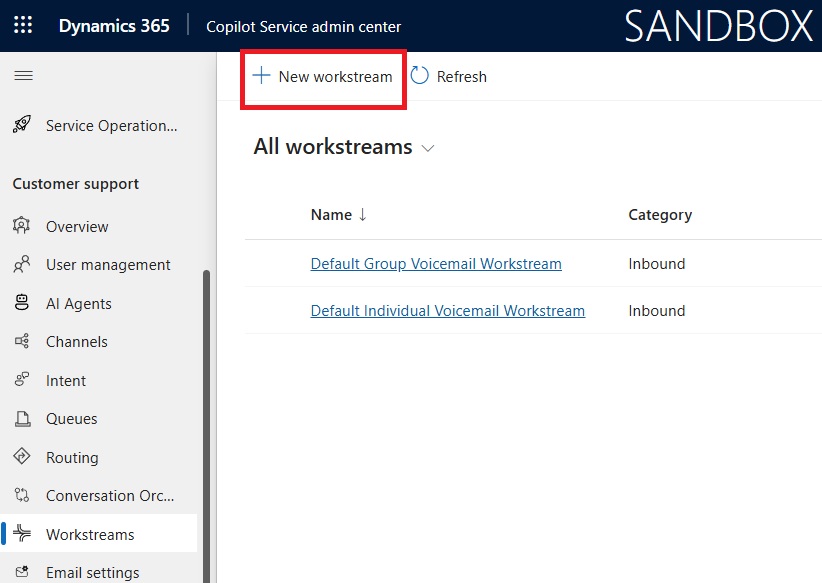The height and width of the screenshot is (583, 822).
Task: Click the Name column header
Action: pos(331,214)
